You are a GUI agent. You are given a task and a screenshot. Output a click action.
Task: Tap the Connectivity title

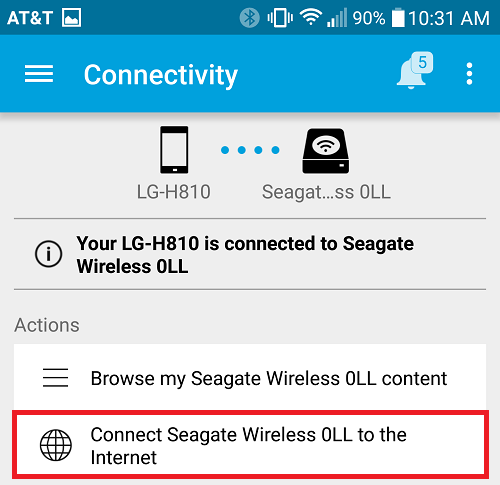(x=161, y=75)
